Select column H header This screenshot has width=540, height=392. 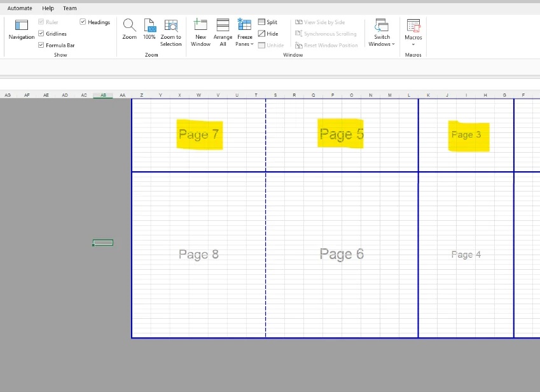pyautogui.click(x=485, y=95)
